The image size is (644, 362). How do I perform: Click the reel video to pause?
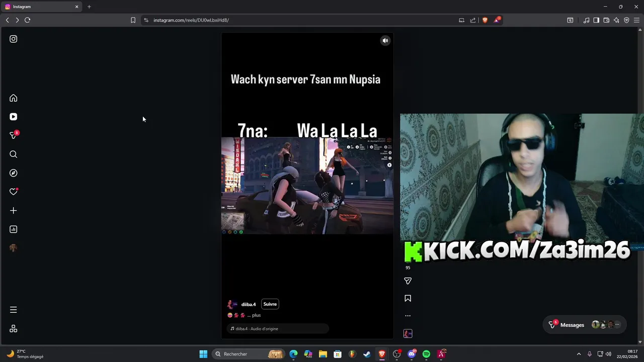coord(307,186)
